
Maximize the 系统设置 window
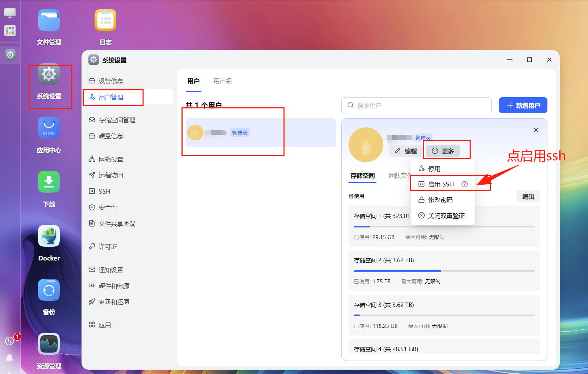click(x=529, y=60)
